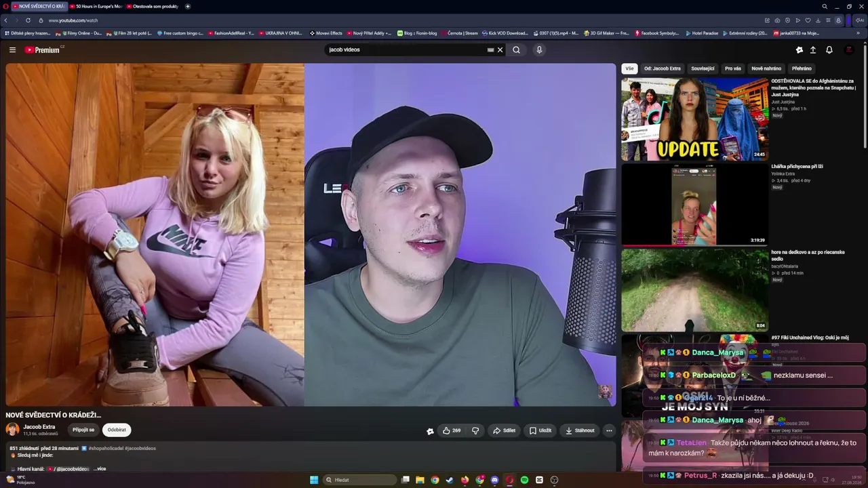Dislike the video
Screen dimensions: 868x488
(475, 430)
